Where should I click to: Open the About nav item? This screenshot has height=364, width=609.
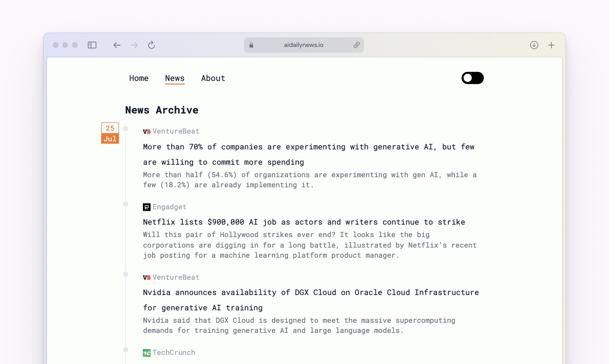213,78
